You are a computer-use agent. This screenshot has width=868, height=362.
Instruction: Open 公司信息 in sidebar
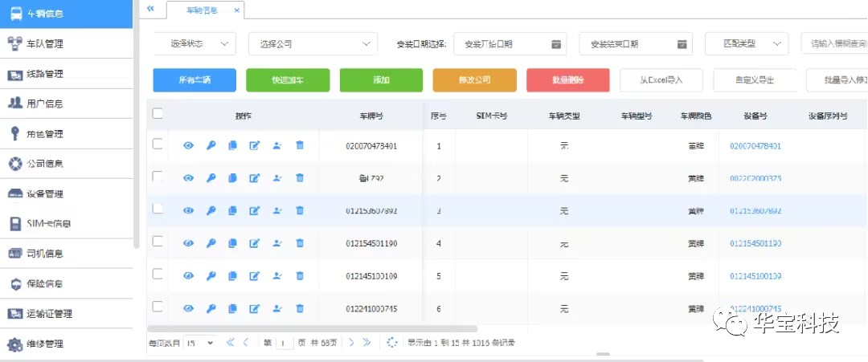[67, 164]
